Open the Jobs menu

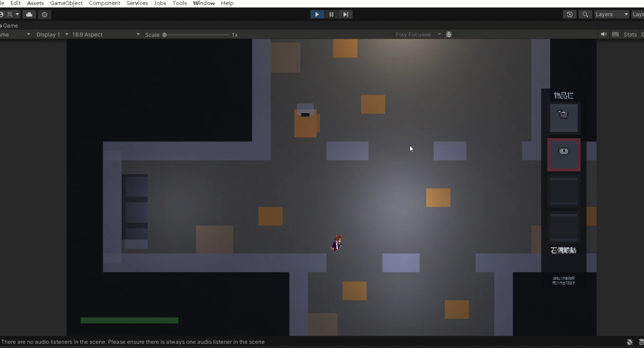[x=160, y=3]
